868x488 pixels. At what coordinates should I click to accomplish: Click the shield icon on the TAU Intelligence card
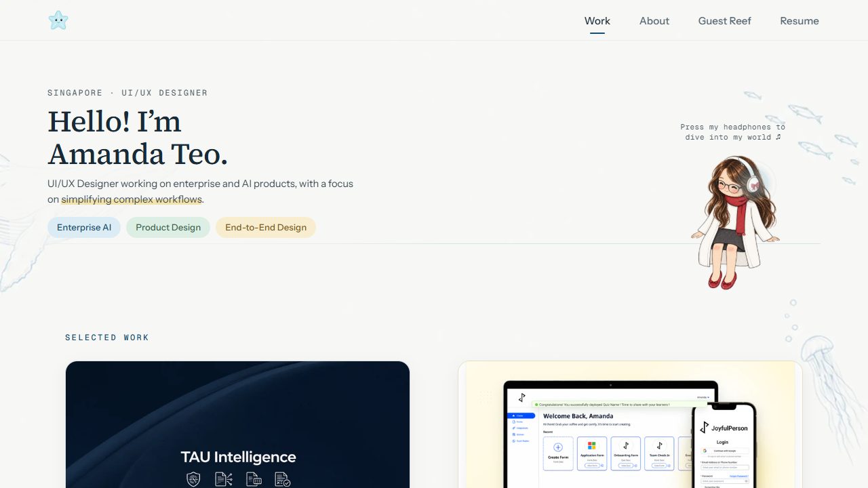tap(193, 479)
